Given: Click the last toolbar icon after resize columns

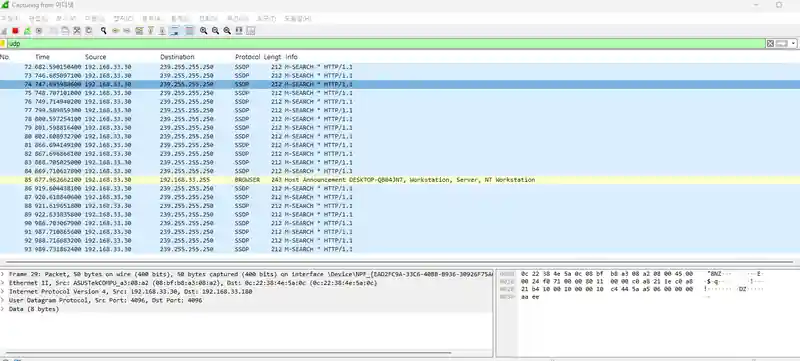Looking at the screenshot, I should [251, 31].
